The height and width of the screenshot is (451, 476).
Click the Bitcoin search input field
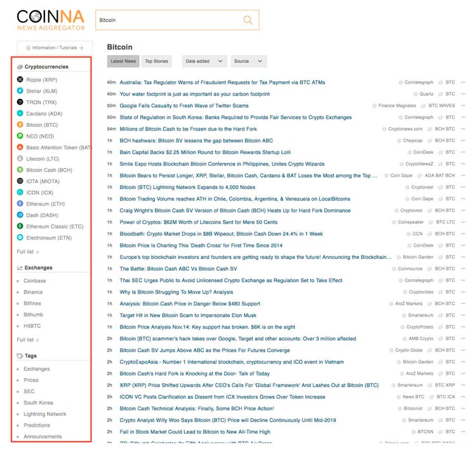click(x=177, y=20)
